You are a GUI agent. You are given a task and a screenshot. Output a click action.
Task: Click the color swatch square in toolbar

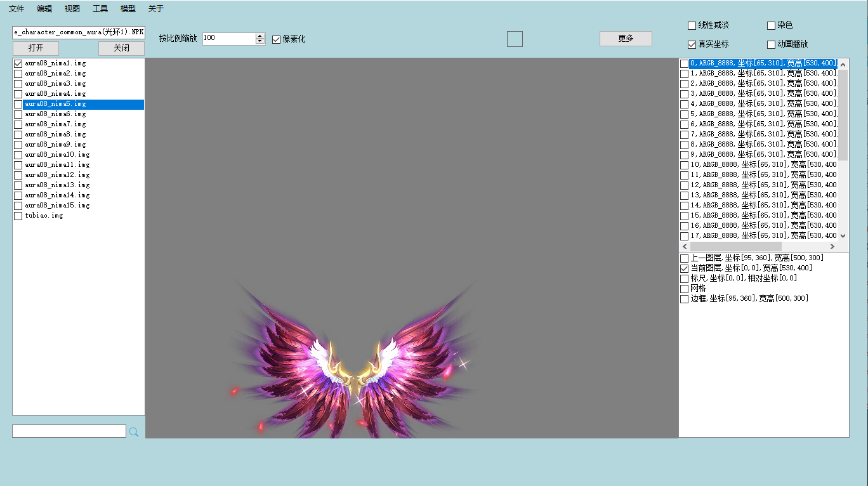(515, 39)
